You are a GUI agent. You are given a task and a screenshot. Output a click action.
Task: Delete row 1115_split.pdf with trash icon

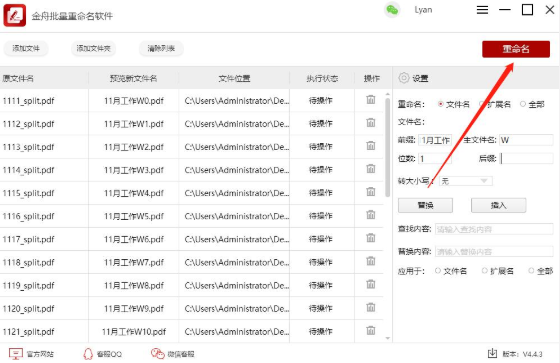[x=371, y=192]
